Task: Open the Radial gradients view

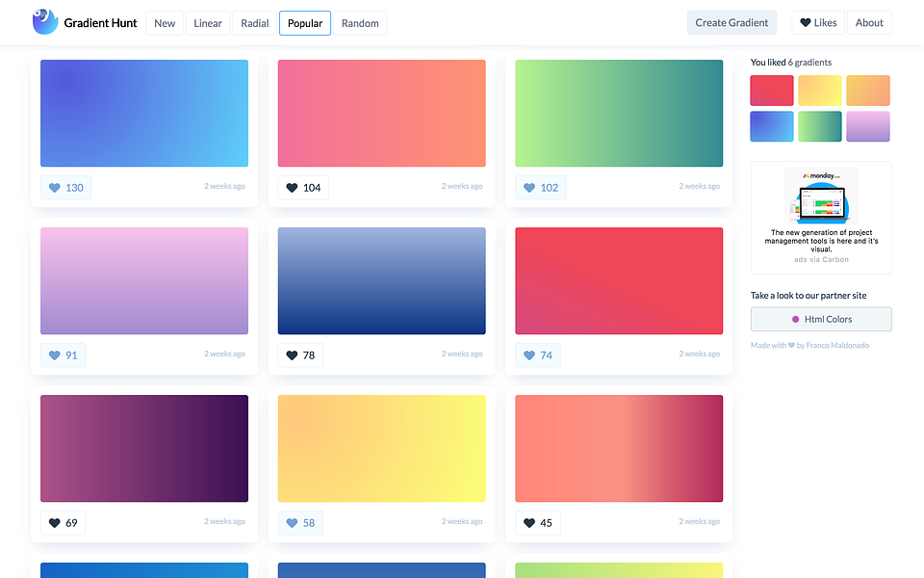Action: pos(253,22)
